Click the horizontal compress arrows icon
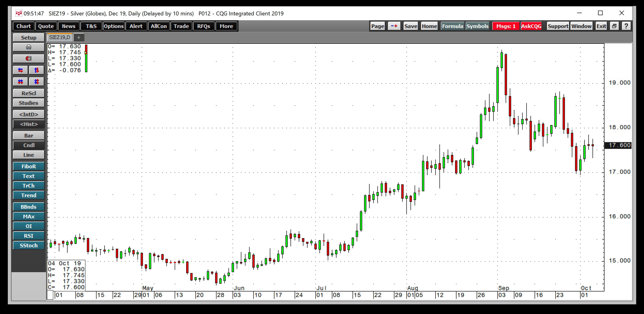Screen dimensions: 644x314 (20, 82)
